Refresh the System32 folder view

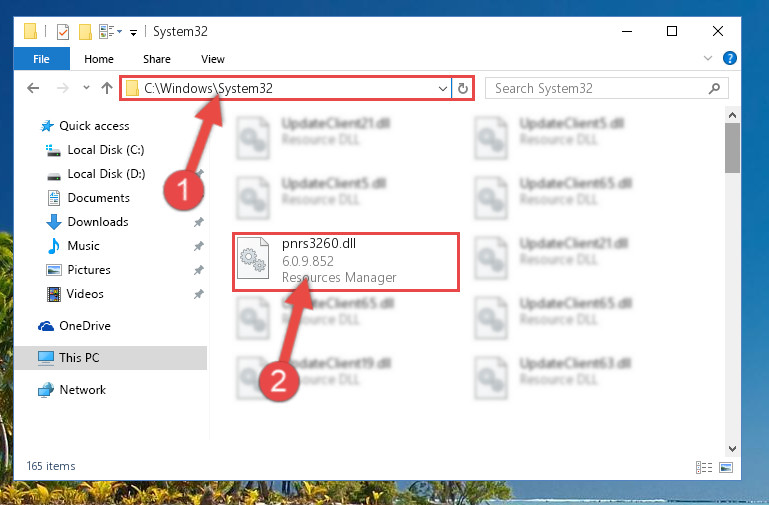pyautogui.click(x=462, y=89)
